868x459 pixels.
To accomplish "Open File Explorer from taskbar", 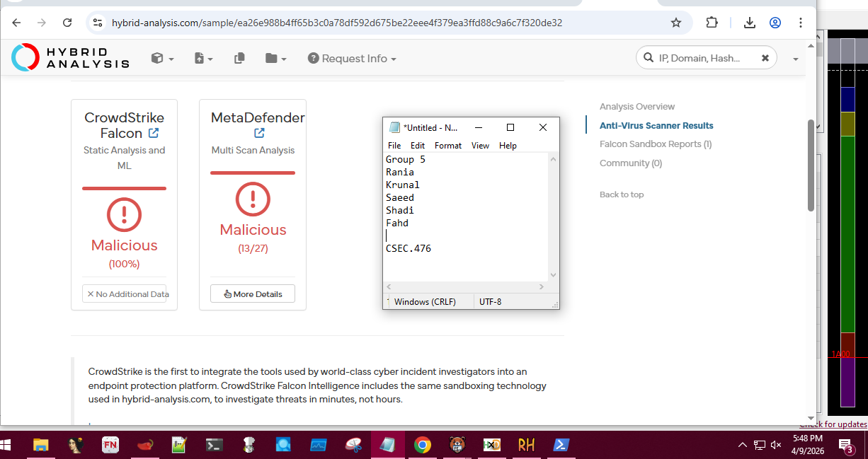I will pos(41,445).
